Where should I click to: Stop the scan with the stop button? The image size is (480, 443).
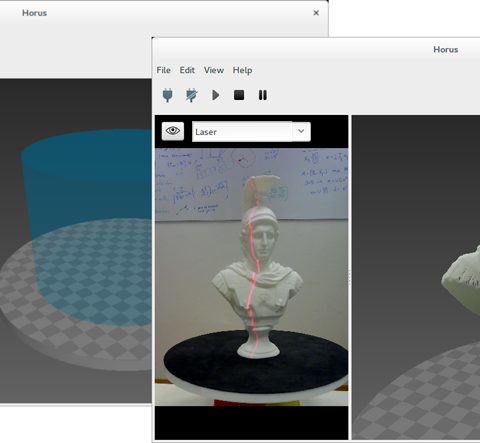[x=239, y=95]
